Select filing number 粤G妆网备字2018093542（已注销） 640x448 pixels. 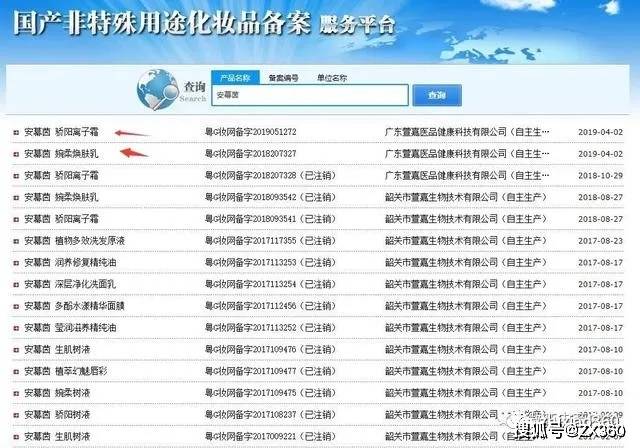[271, 197]
